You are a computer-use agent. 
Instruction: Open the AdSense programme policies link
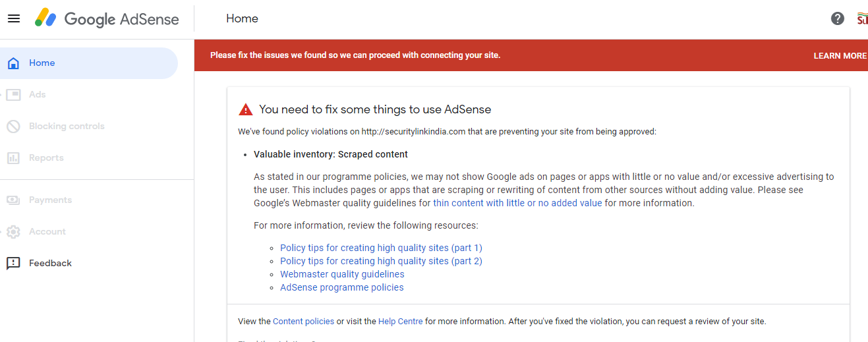[341, 287]
